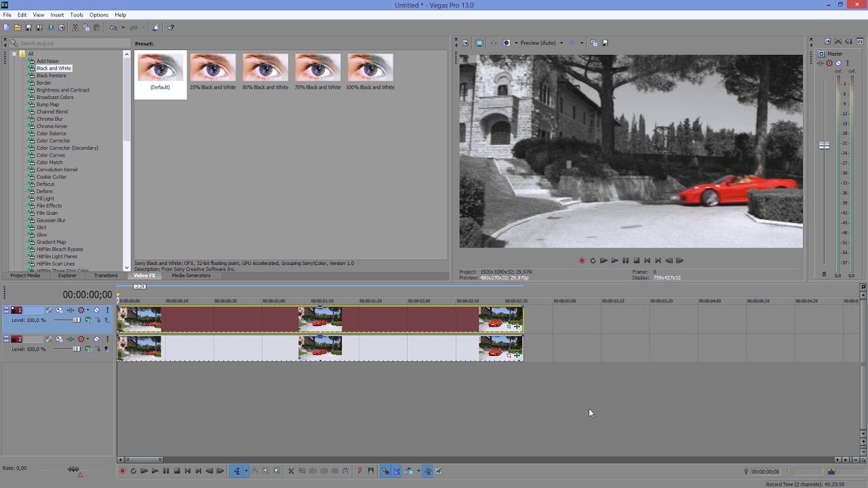868x488 pixels.
Task: Click Go to Start in timeline transport
Action: click(x=188, y=471)
